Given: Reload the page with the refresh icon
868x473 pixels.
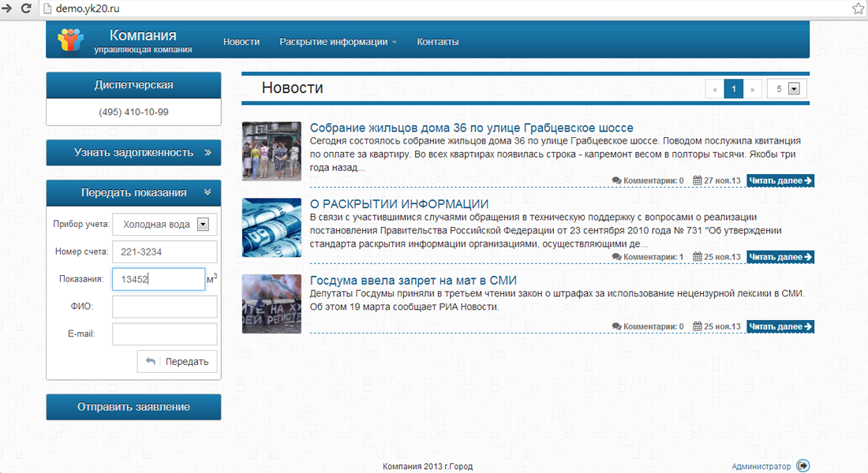Looking at the screenshot, I should point(26,9).
